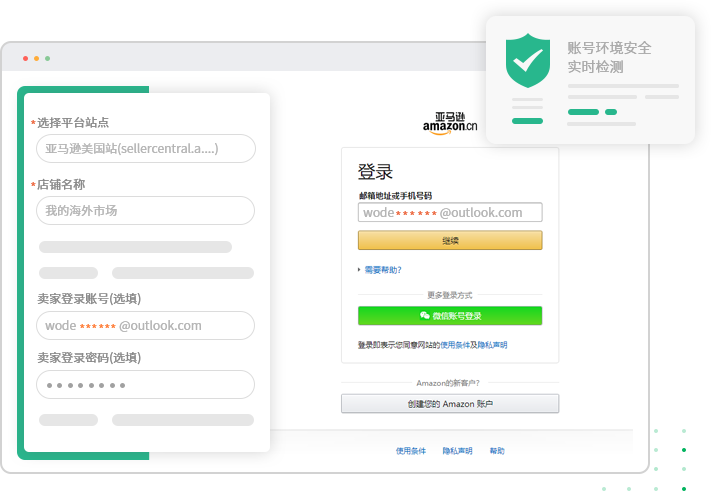This screenshot has width=711, height=491.
Task: Click the store name input field
Action: (x=146, y=210)
